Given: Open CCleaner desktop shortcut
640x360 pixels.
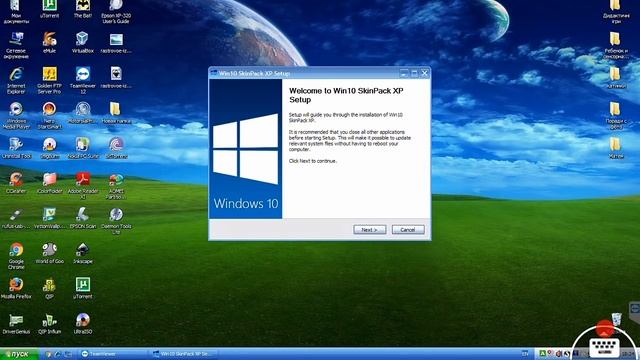Looking at the screenshot, I should tap(16, 183).
